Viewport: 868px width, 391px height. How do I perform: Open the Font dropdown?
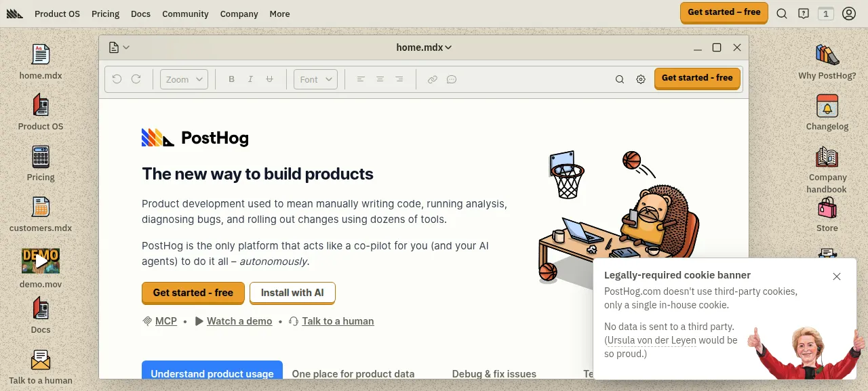pos(315,79)
